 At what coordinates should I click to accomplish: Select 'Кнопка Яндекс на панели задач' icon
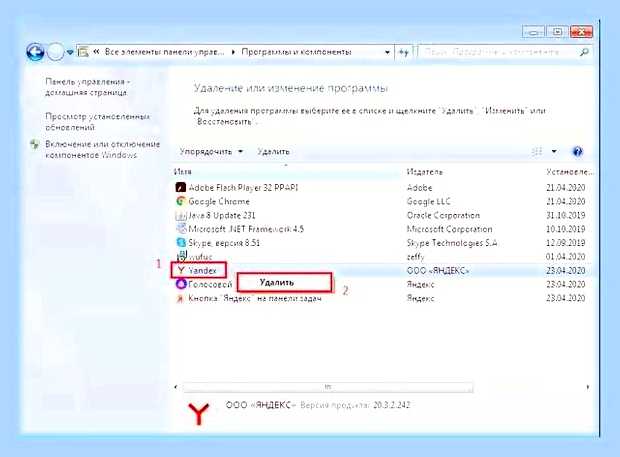pos(180,298)
